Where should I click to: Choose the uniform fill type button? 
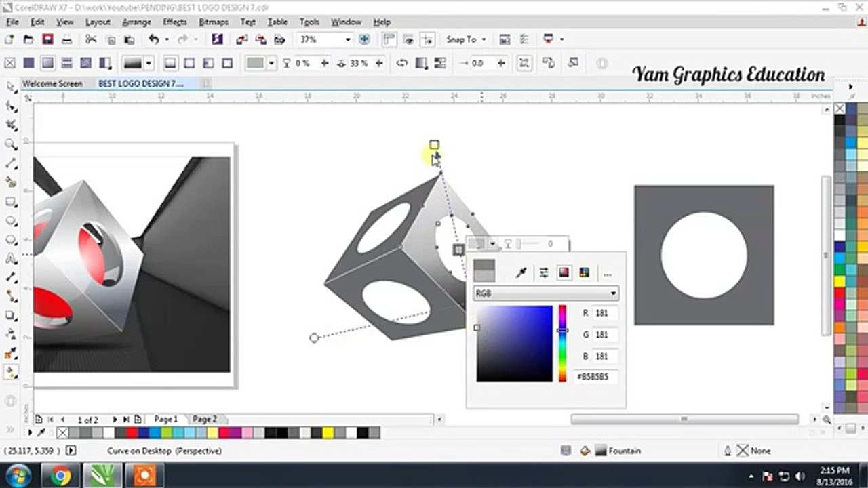coord(28,63)
